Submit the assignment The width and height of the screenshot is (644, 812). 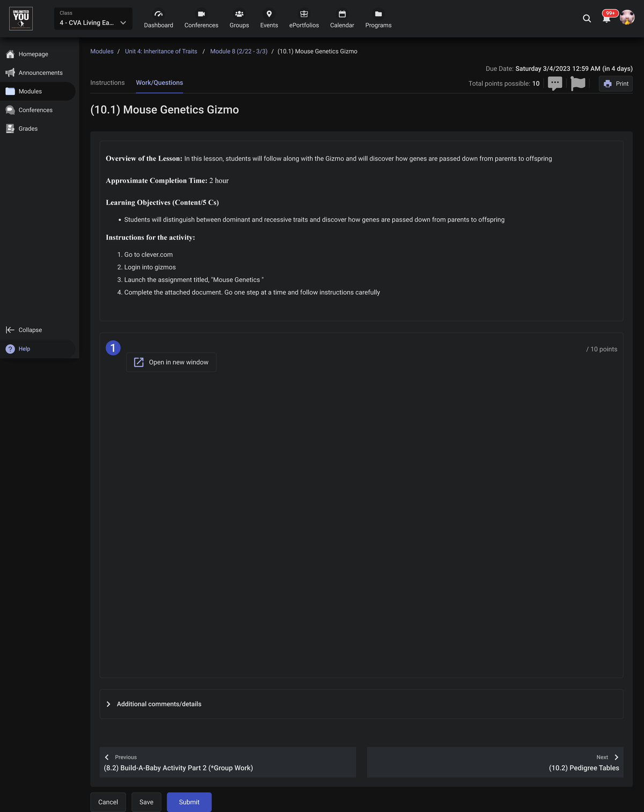coord(189,802)
